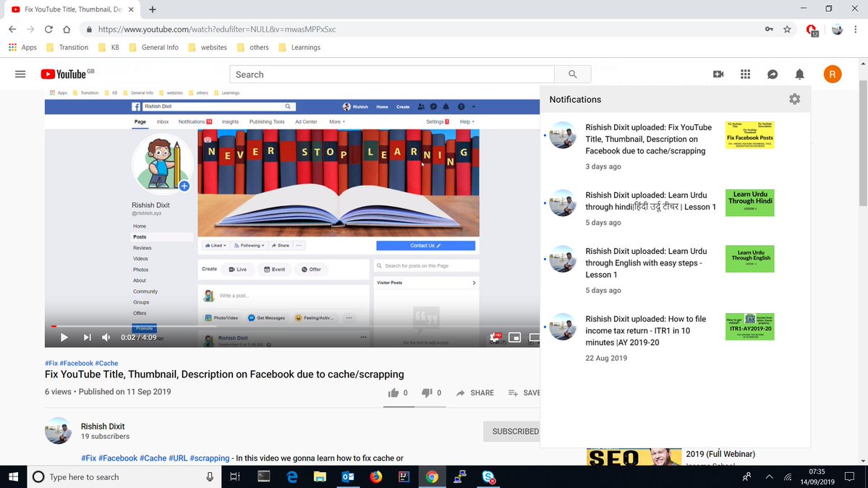Open the Learnings bookmarks folder
The image size is (868, 488).
299,47
